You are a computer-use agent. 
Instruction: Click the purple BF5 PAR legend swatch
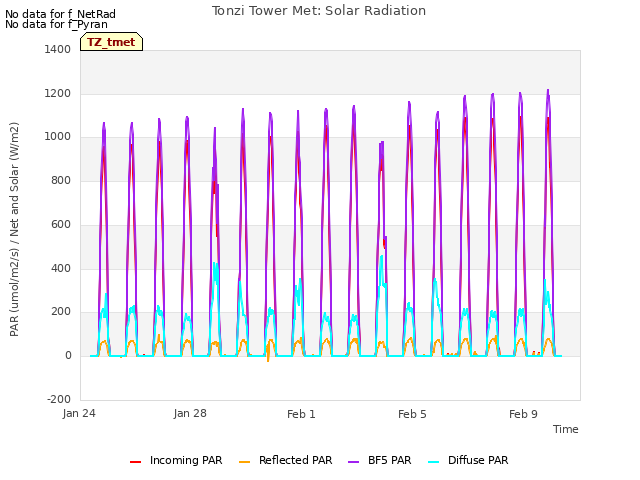[353, 462]
